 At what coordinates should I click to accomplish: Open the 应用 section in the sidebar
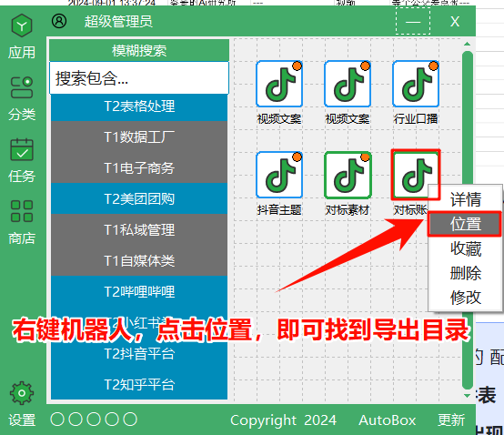click(x=22, y=36)
